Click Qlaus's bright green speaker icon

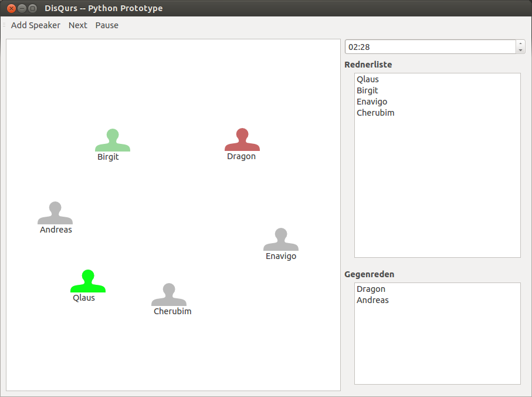click(x=88, y=281)
